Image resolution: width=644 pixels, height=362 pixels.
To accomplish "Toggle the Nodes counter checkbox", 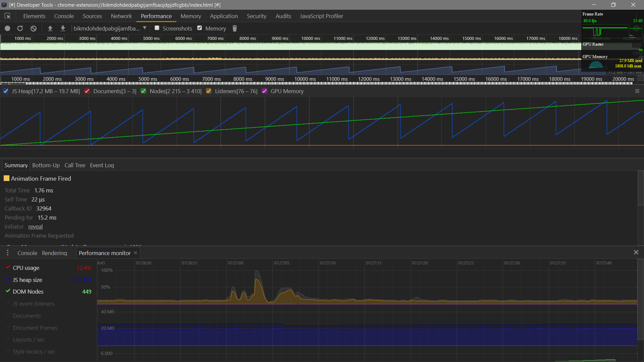I will (x=143, y=91).
